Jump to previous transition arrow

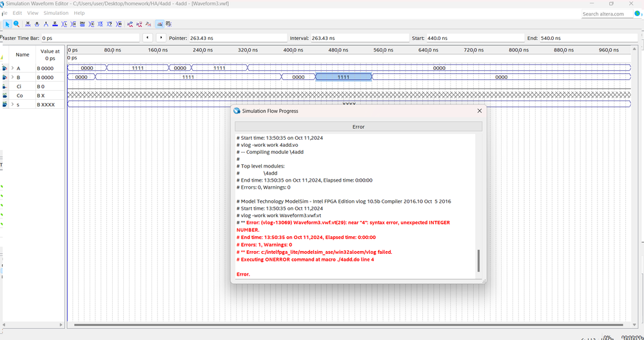pyautogui.click(x=148, y=38)
